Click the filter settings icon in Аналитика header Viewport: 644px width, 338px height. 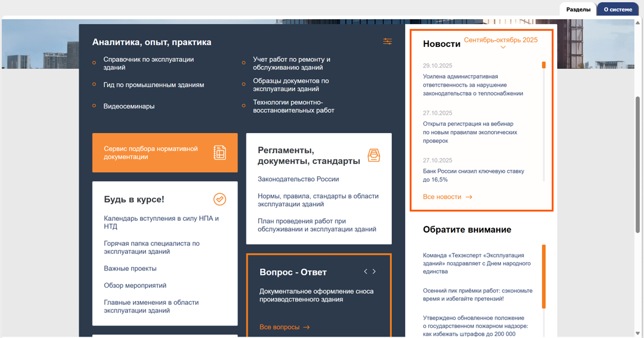(387, 42)
